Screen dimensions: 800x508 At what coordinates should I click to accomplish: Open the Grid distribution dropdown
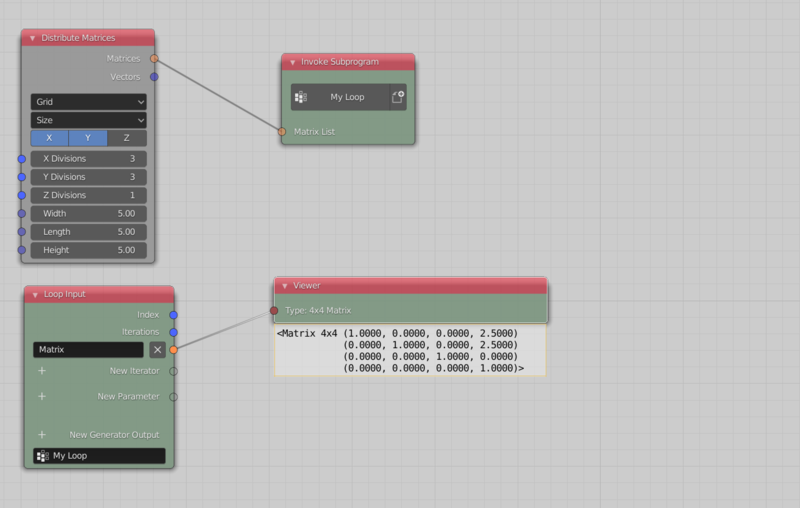coord(89,102)
